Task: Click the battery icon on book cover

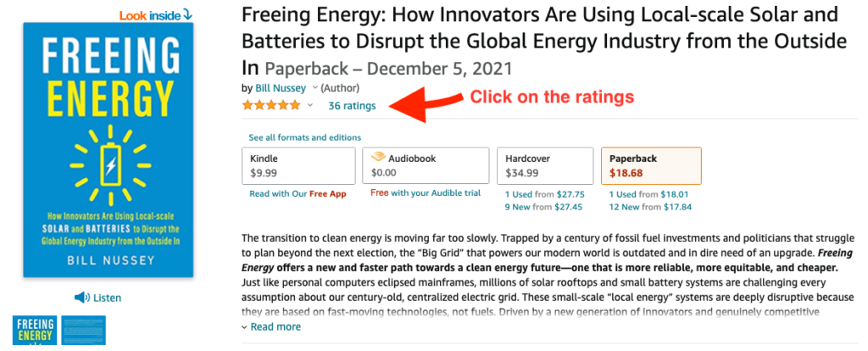Action: (111, 165)
